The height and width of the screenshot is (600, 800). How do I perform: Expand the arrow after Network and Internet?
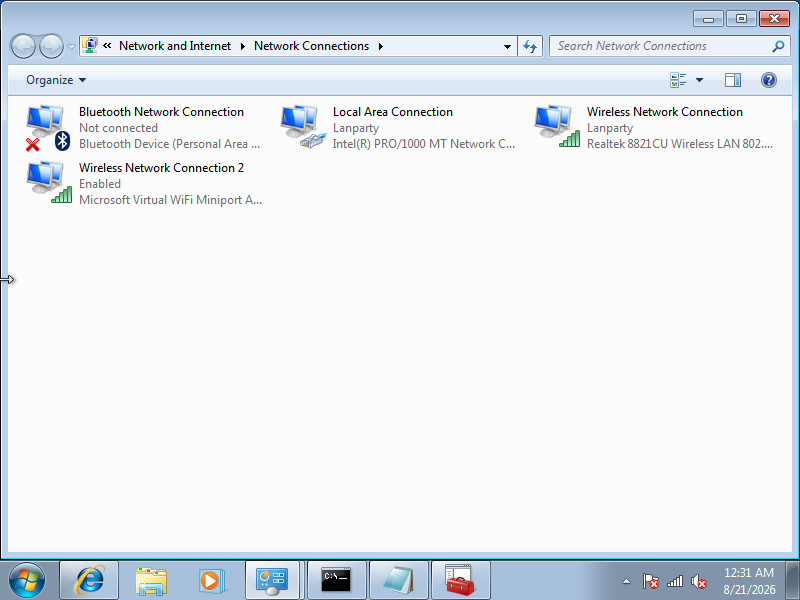(x=243, y=46)
